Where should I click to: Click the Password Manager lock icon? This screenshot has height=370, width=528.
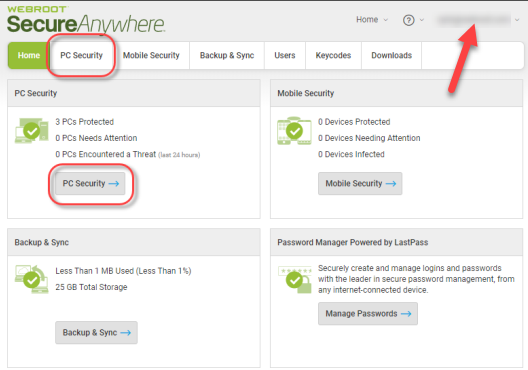tap(295, 280)
